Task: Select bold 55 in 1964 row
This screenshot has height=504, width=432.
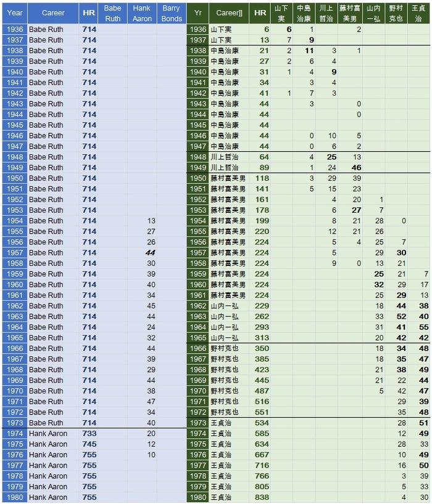Action: pyautogui.click(x=423, y=327)
